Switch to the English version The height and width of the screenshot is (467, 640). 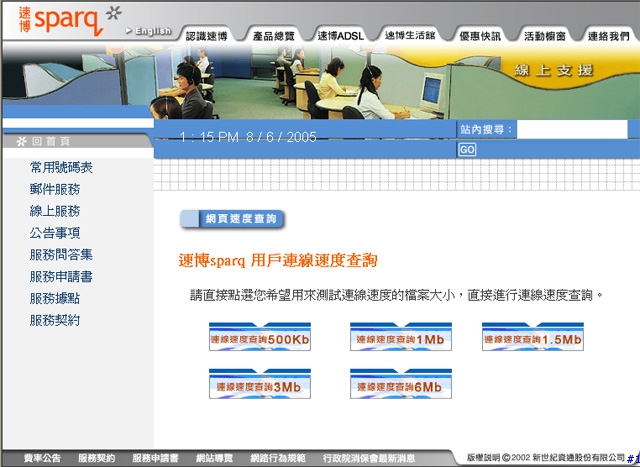(149, 31)
